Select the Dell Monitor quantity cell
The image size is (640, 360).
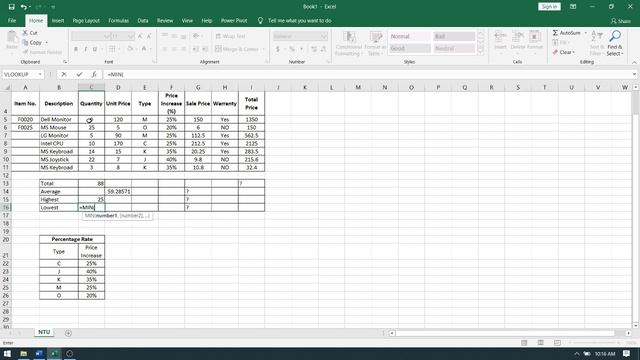pyautogui.click(x=91, y=120)
